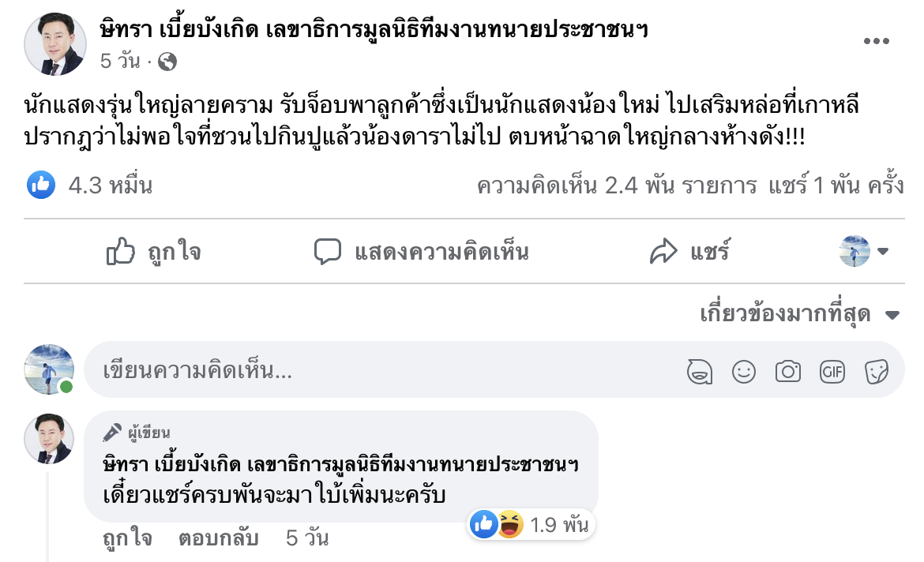Screen dimensions: 924x562
Task: Open the comment-as profile switcher dropdown
Action: [863, 252]
